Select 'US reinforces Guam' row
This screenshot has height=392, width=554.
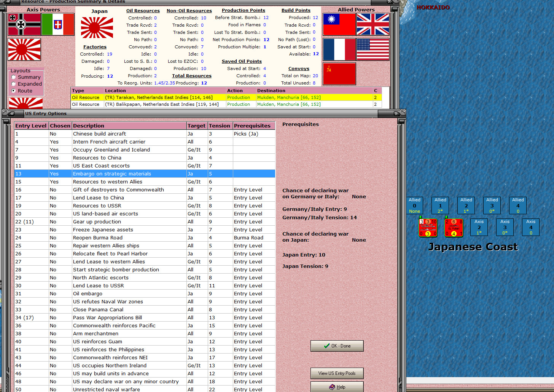(x=145, y=342)
